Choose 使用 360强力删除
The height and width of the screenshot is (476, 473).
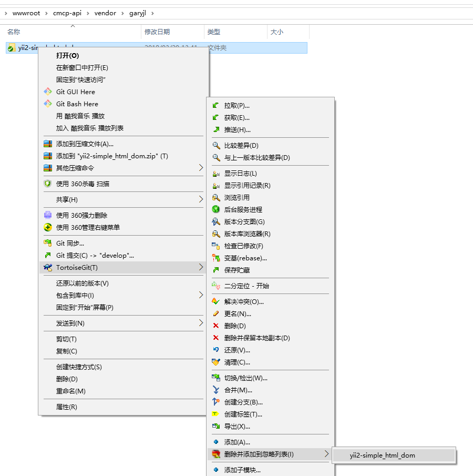(x=124, y=215)
